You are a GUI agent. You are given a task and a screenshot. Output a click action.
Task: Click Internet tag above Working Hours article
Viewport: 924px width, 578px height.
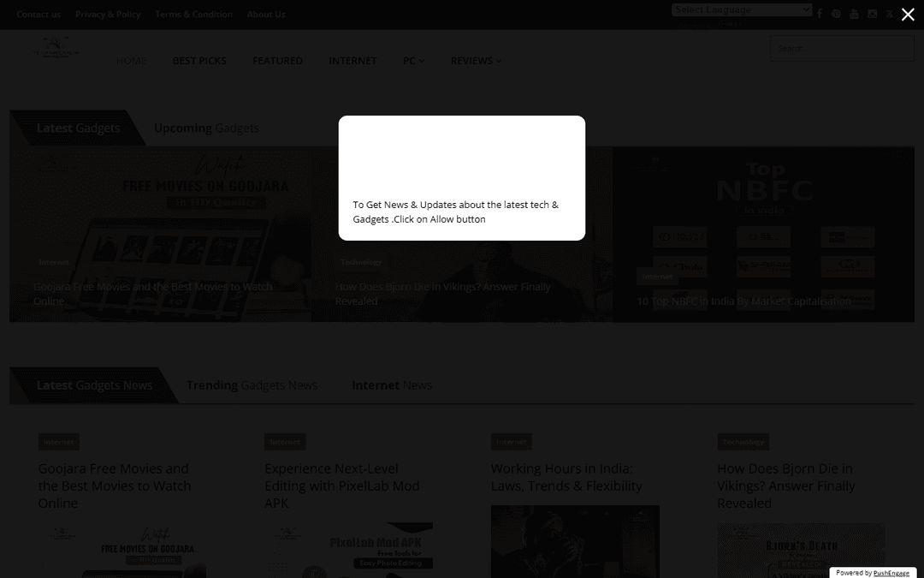point(511,442)
